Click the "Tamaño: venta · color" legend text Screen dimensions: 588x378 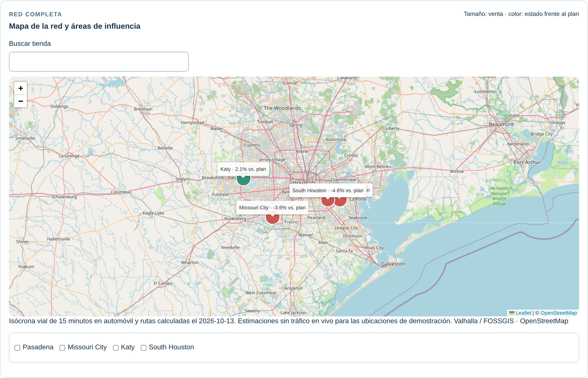click(x=521, y=14)
